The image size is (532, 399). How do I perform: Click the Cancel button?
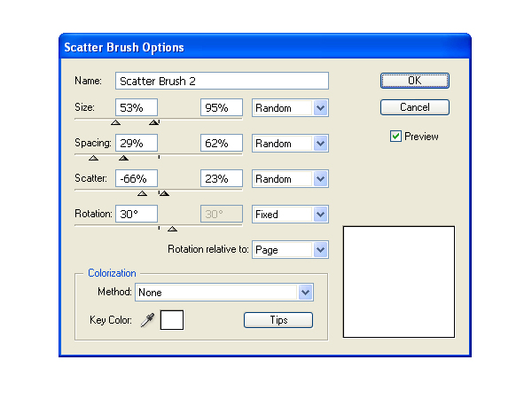pos(415,107)
